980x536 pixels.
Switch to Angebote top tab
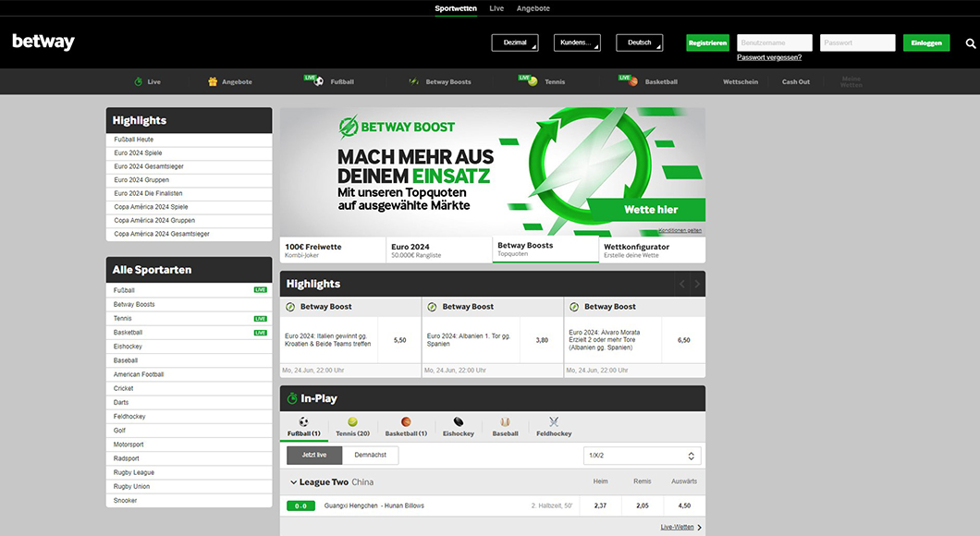pos(533,8)
